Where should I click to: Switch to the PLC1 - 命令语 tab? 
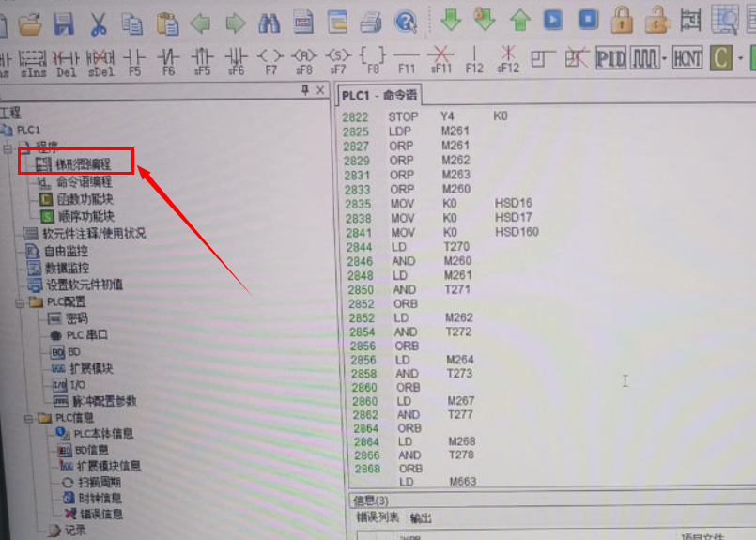(379, 96)
